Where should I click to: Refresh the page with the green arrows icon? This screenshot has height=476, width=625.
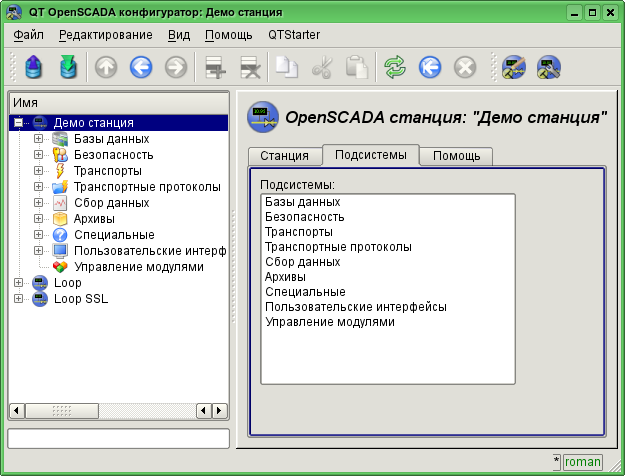[395, 67]
